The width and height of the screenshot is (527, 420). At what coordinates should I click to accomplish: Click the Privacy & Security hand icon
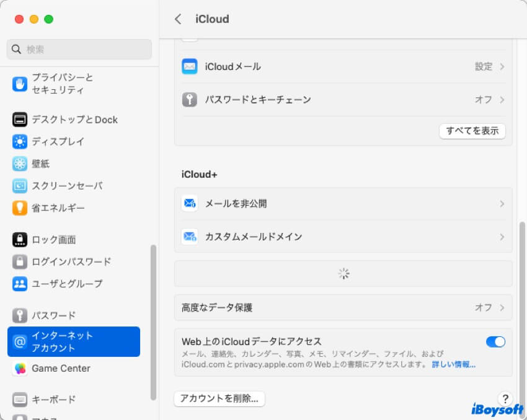[20, 84]
